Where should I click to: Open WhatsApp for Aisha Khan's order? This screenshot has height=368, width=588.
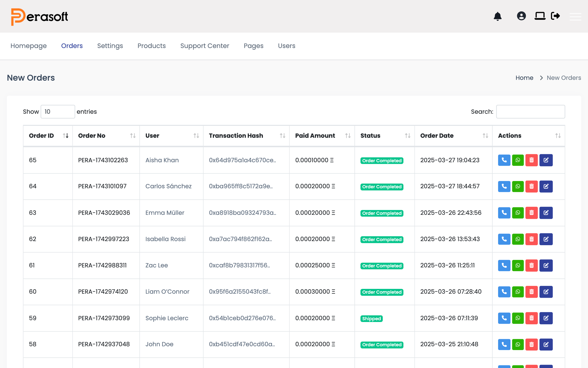[x=518, y=160]
